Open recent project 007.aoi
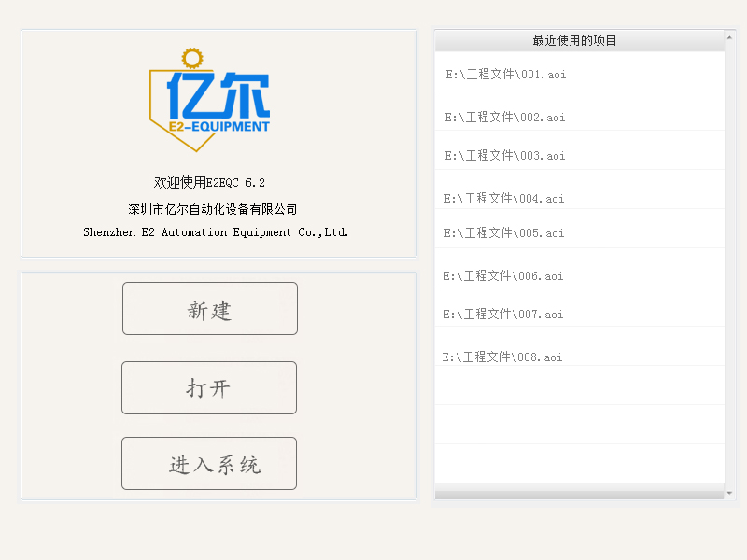The width and height of the screenshot is (747, 560). [502, 315]
